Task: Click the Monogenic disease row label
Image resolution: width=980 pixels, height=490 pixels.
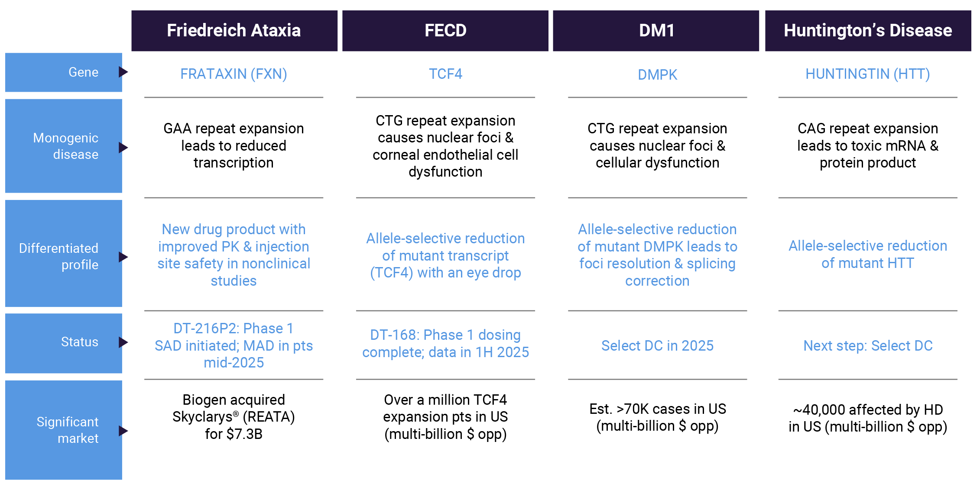Action: [x=65, y=146]
